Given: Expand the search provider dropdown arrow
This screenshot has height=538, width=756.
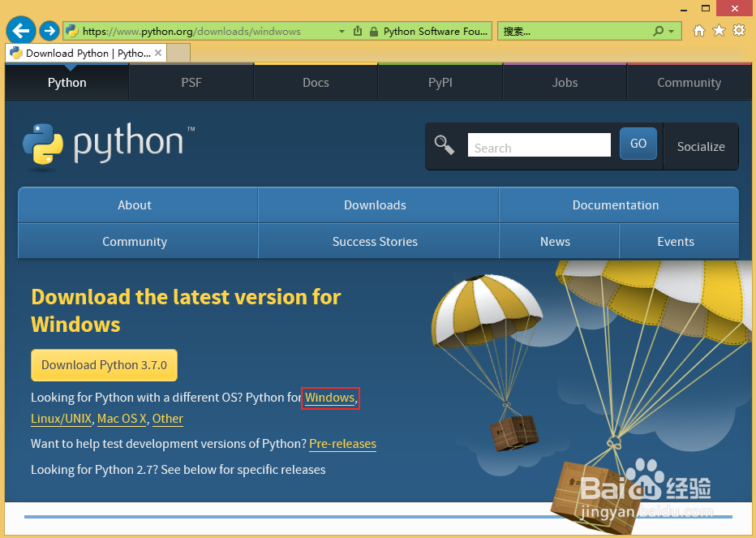Looking at the screenshot, I should coord(671,32).
